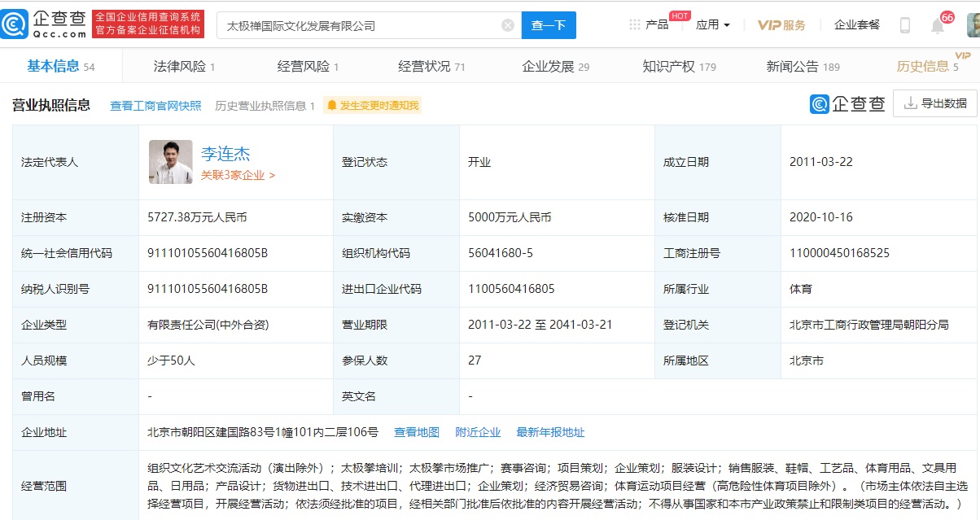Viewport: 980px width, 520px height.
Task: Expand 关联3家企业 related companies
Action: coord(238,175)
